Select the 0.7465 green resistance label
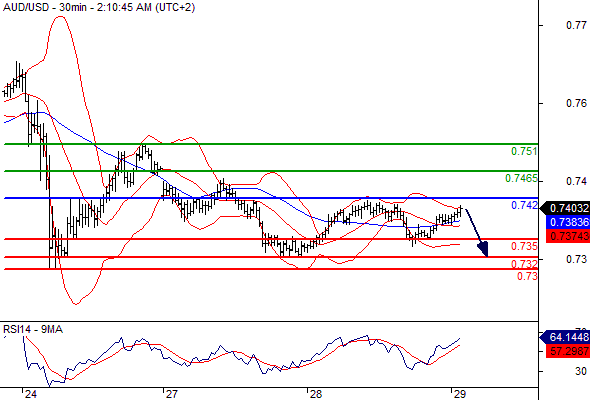This screenshot has width=590, height=400. (521, 178)
